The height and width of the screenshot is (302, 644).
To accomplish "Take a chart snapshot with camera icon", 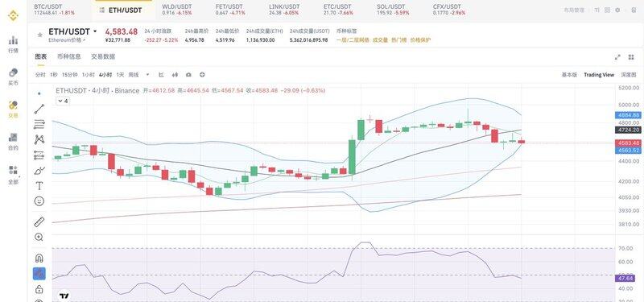I will 188,75.
